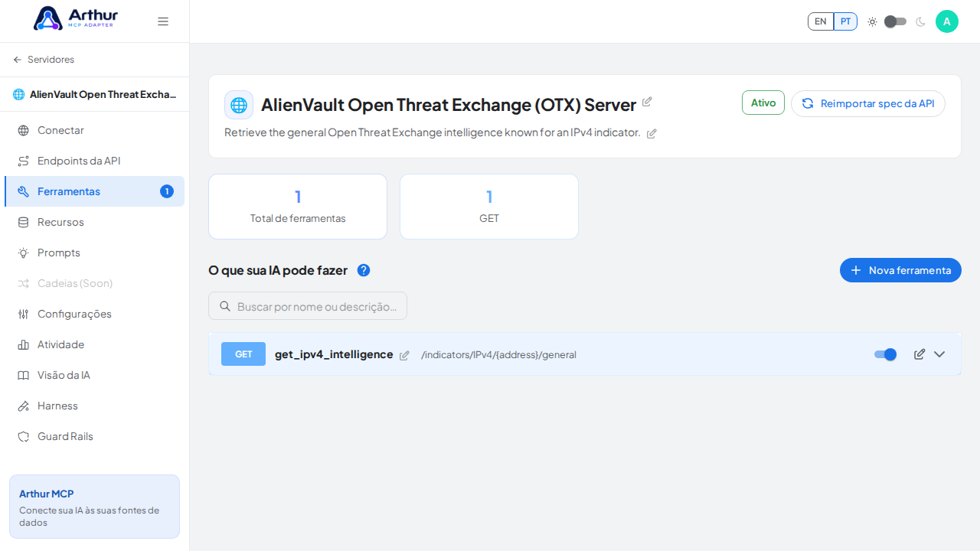Expand the get_ipv4_intelligence row chevron
Image resolution: width=980 pixels, height=551 pixels.
pos(939,354)
